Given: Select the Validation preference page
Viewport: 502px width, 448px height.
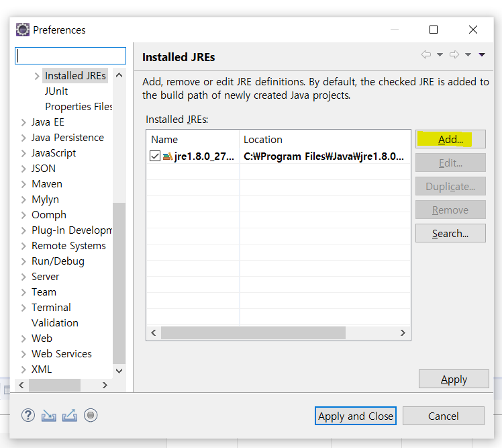Looking at the screenshot, I should 55,322.
